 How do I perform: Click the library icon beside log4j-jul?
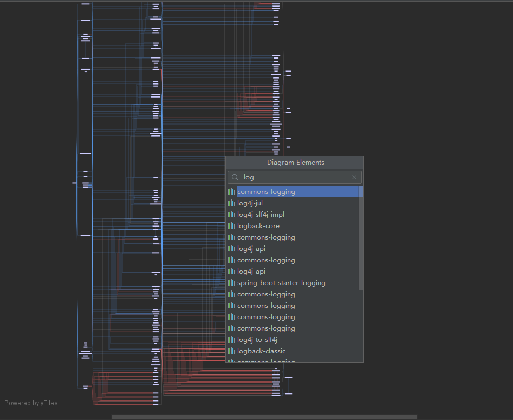(231, 203)
